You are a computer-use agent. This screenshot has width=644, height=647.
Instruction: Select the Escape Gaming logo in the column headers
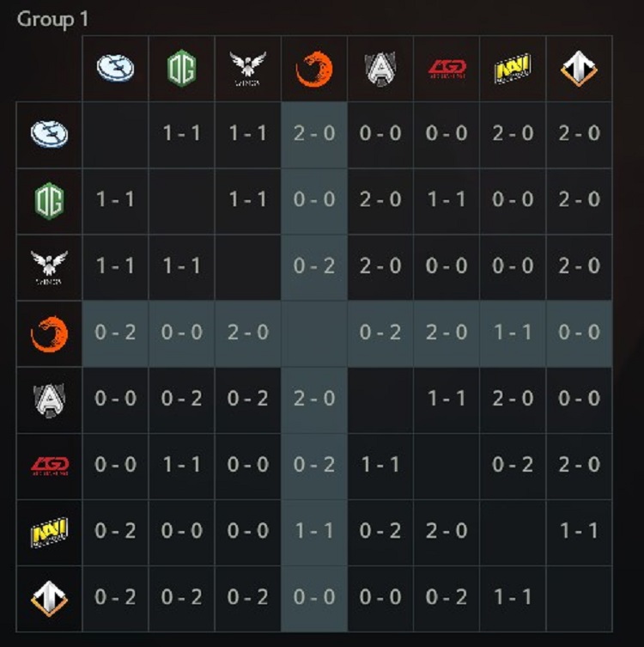tap(580, 69)
